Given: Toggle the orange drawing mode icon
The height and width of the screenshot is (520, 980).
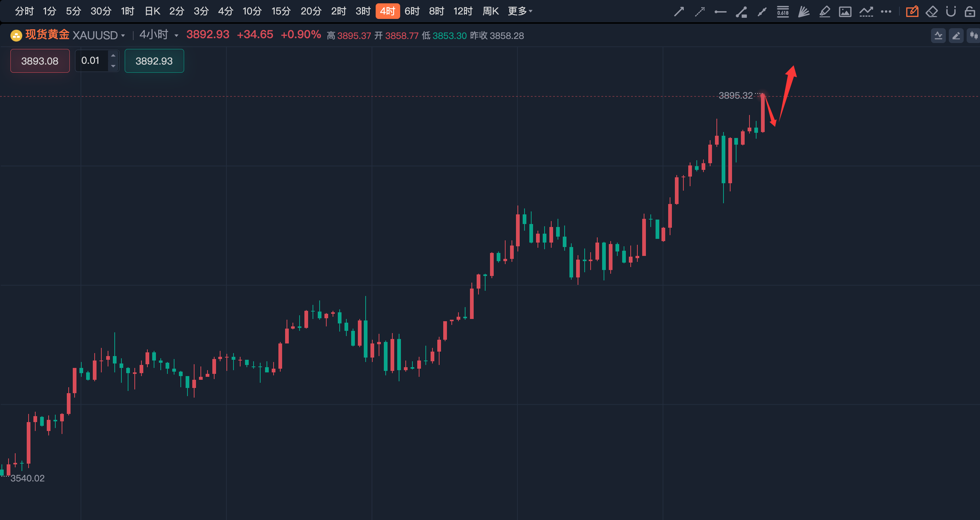Looking at the screenshot, I should pyautogui.click(x=912, y=12).
